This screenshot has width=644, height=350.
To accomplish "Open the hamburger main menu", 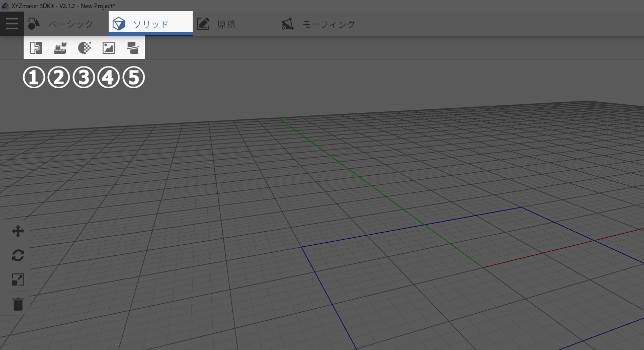I will (x=12, y=24).
